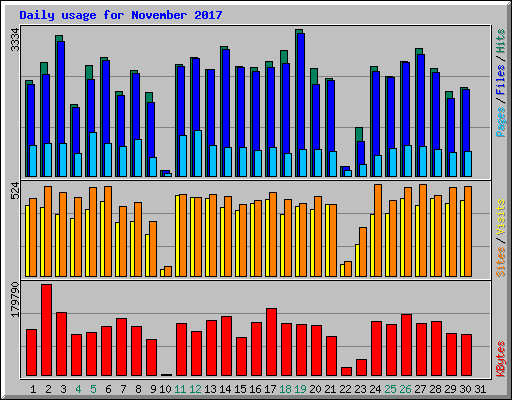Image resolution: width=512 pixels, height=400 pixels.
Task: Click day label 31 on x-axis
Action: pyautogui.click(x=480, y=389)
